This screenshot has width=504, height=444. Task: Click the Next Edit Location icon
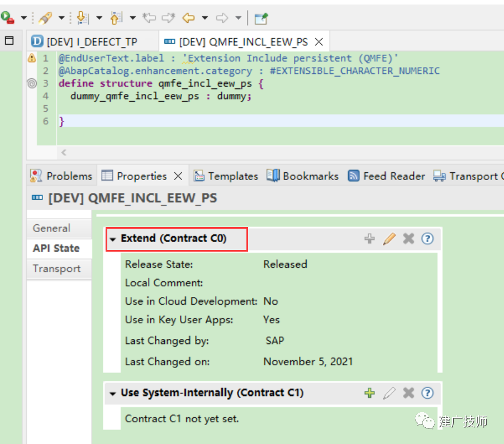pyautogui.click(x=168, y=18)
